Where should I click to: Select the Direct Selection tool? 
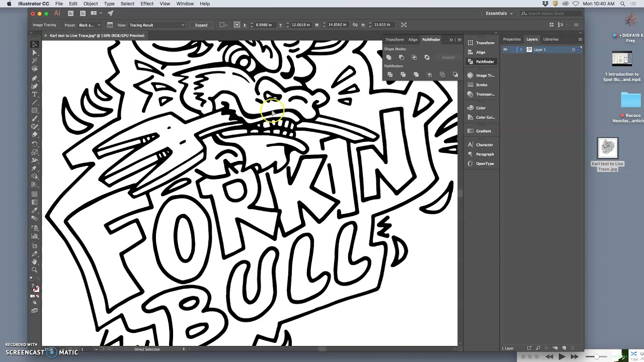pyautogui.click(x=35, y=52)
